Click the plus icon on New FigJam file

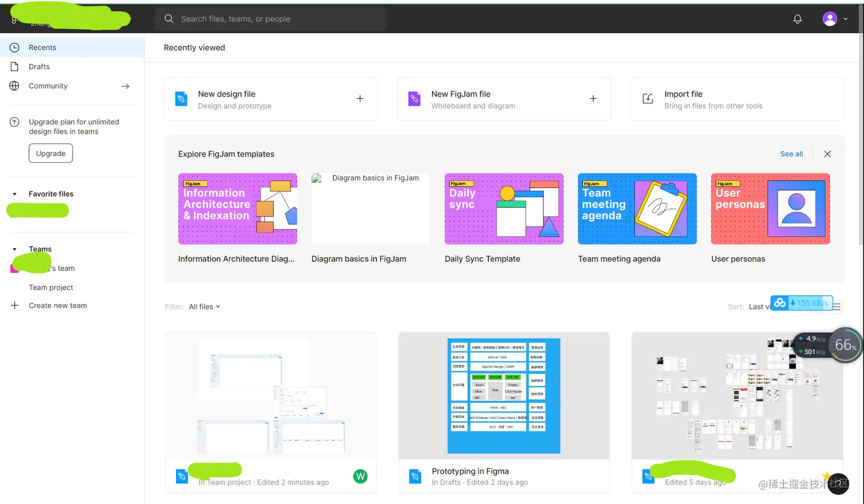[x=593, y=99]
